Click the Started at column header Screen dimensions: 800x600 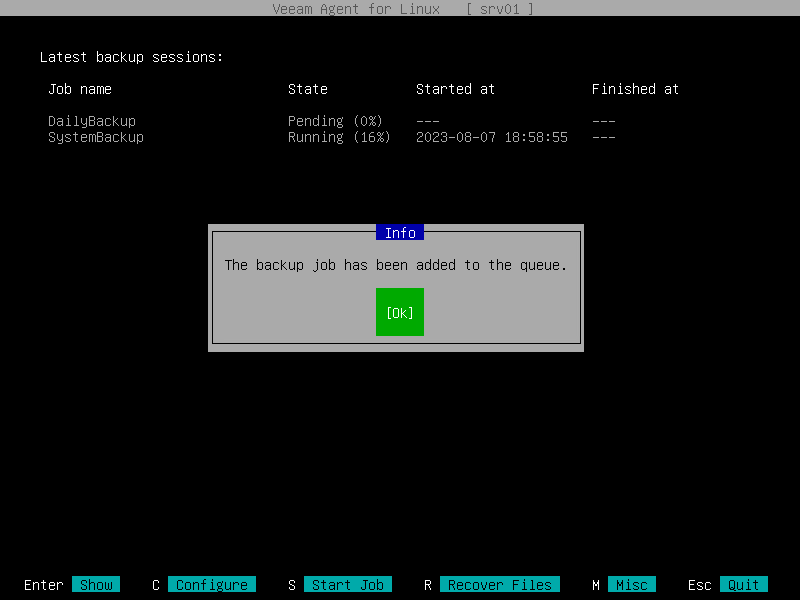point(455,89)
